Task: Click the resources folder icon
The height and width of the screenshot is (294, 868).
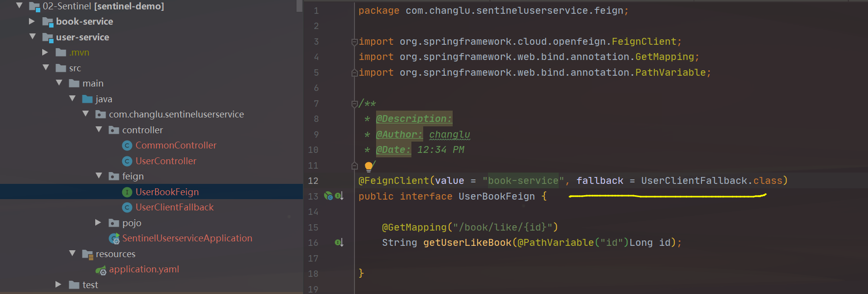Action: point(87,254)
